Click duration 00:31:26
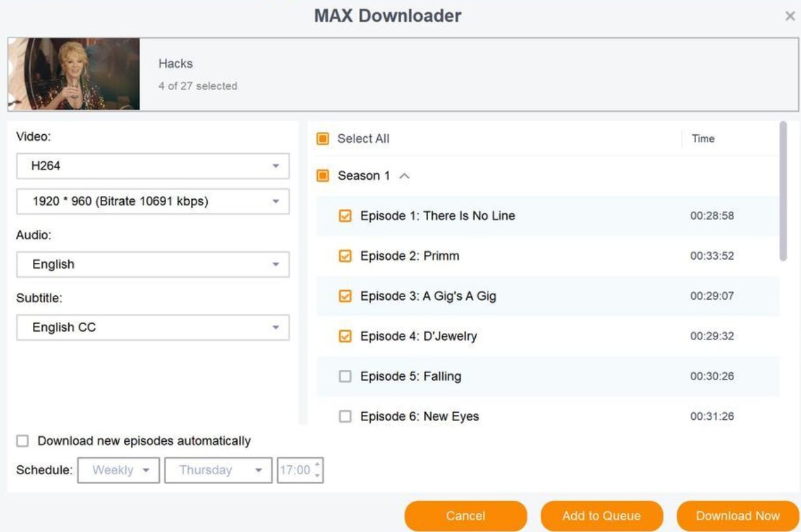801x532 pixels. click(x=712, y=417)
